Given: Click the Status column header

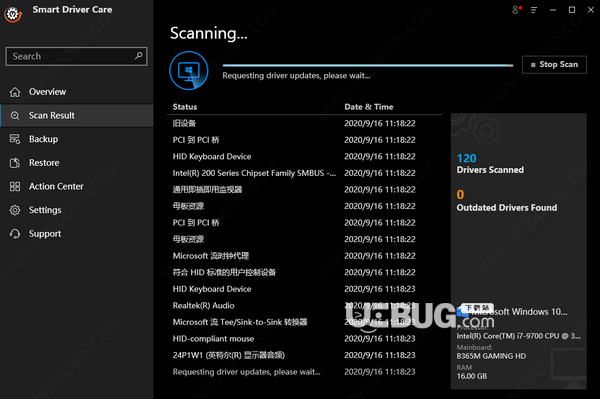Looking at the screenshot, I should [185, 107].
